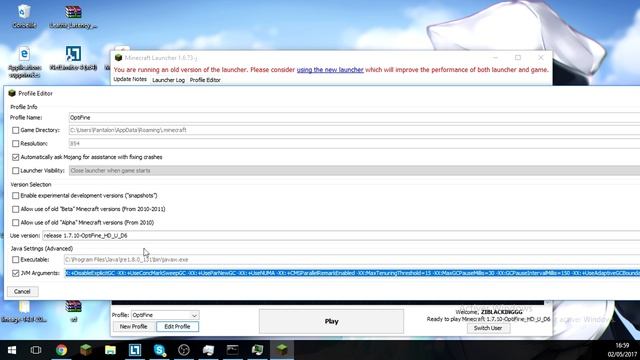Enable experimental development versions snapshots
Screen dimensions: 640x360
pos(16,196)
